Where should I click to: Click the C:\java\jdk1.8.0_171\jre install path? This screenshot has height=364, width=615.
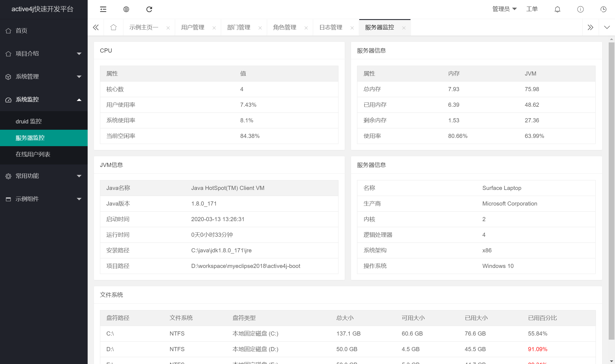221,250
